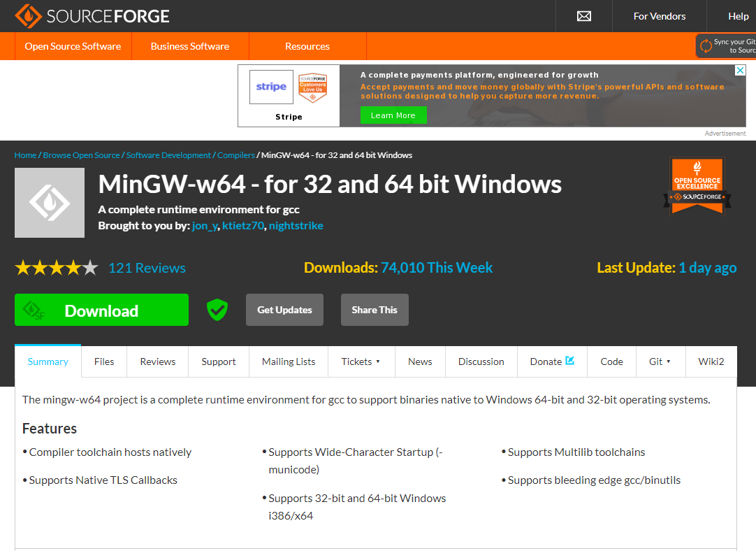Close the Stripe advertisement
Image resolution: width=756 pixels, height=551 pixels.
[x=740, y=71]
